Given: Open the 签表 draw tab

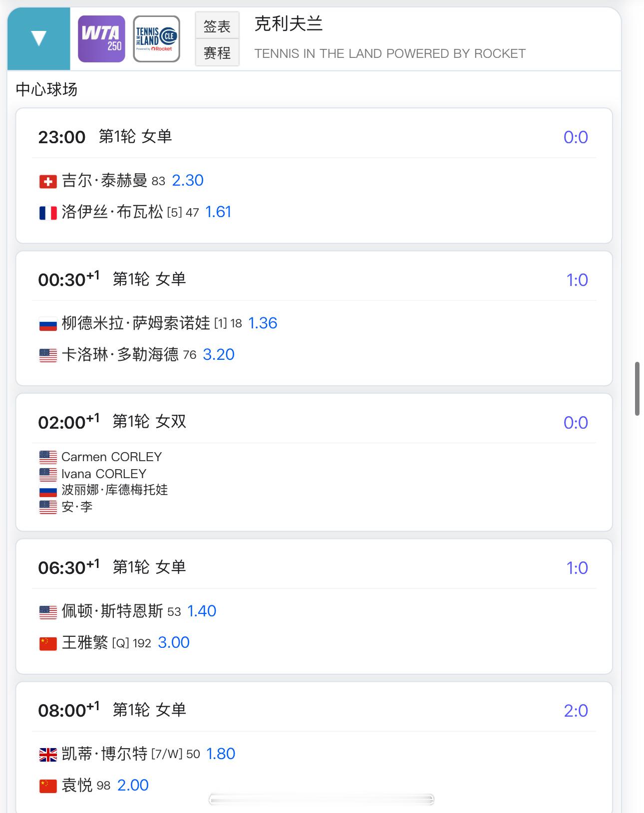Looking at the screenshot, I should [217, 26].
